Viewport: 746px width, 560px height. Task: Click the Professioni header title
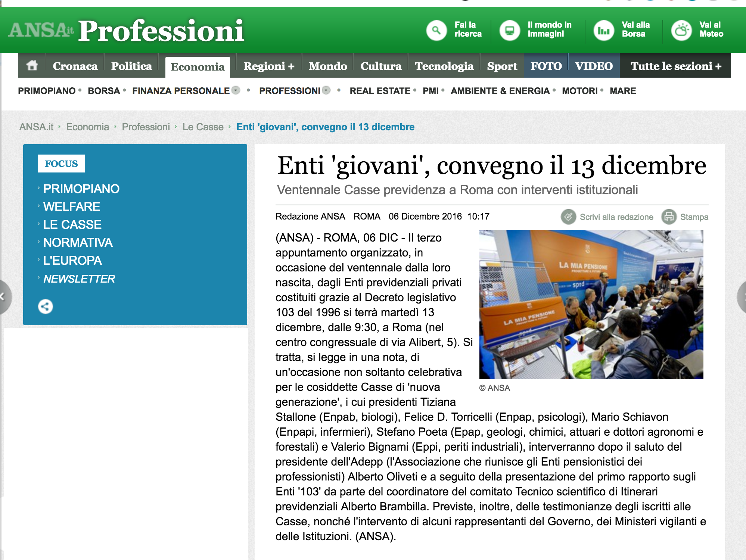(161, 31)
